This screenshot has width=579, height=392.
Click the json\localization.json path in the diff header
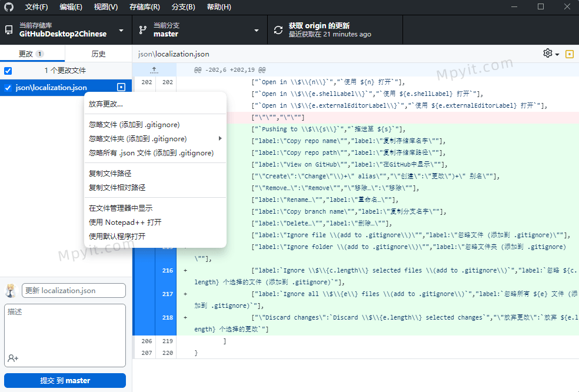tap(174, 54)
